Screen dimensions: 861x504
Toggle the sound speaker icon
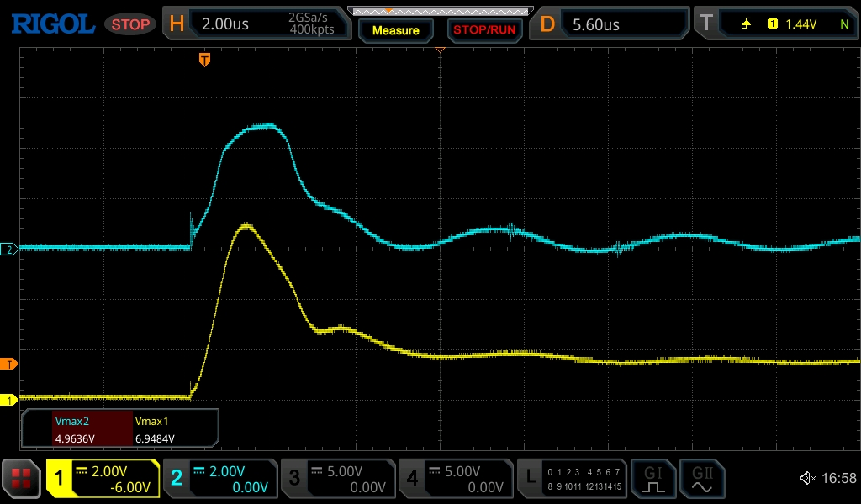click(807, 479)
